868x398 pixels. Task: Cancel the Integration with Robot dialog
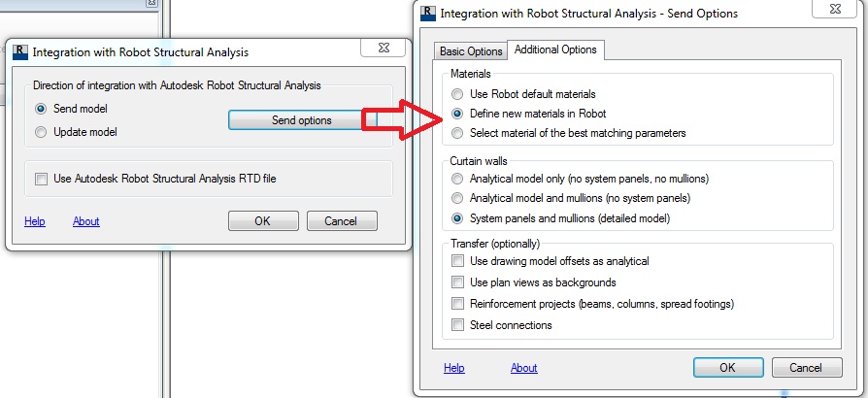[342, 221]
